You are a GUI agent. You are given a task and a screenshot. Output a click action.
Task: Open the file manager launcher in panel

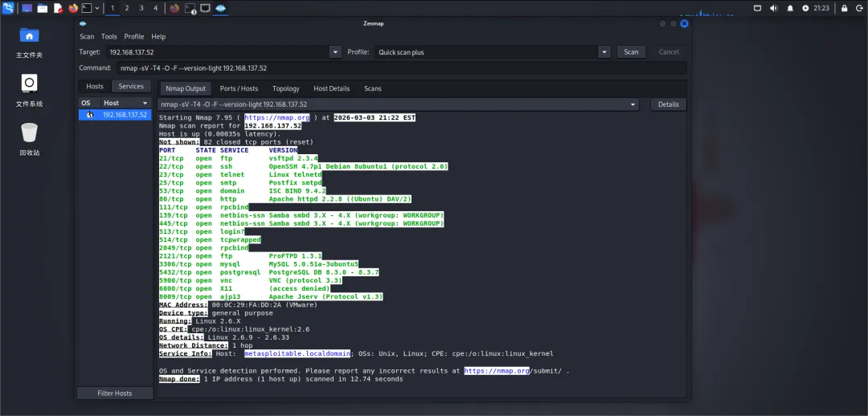pos(43,8)
